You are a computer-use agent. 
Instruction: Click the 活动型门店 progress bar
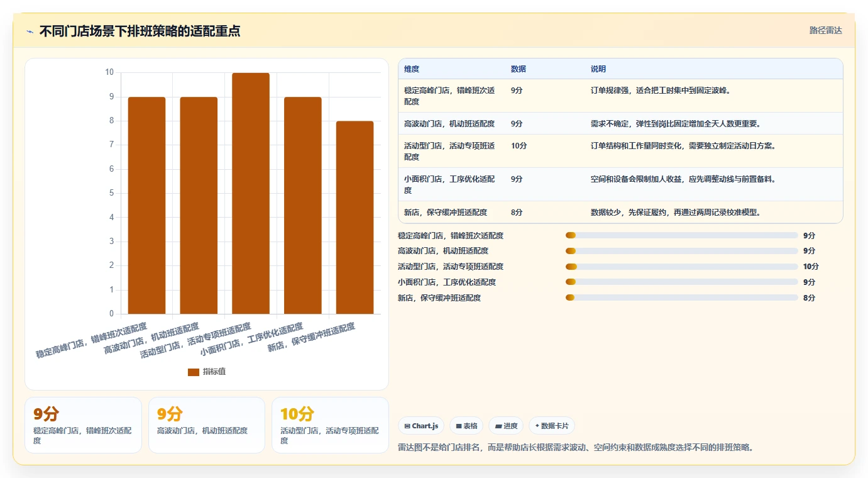[682, 267]
